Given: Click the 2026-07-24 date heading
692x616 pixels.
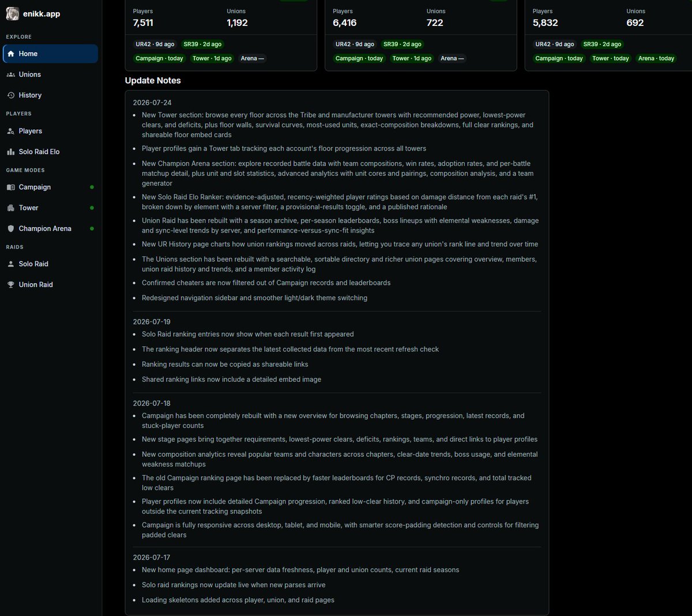Looking at the screenshot, I should pos(152,103).
